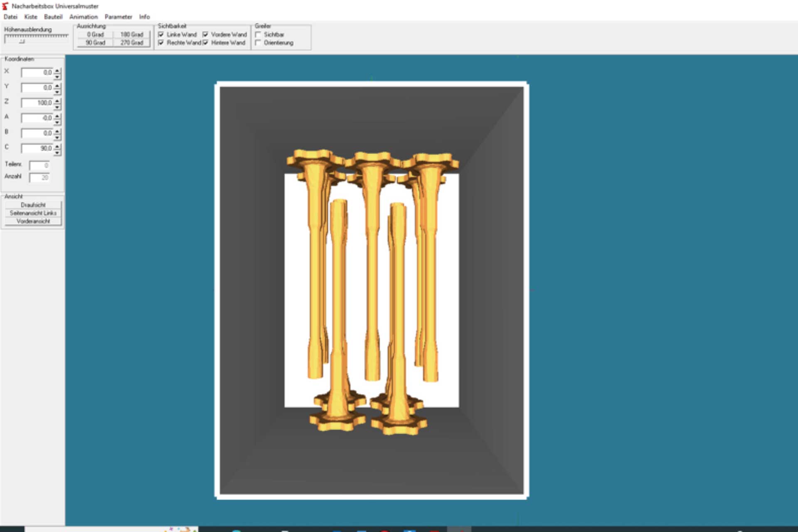Decrease Y coordinate with down arrow
This screenshot has width=798, height=532.
click(57, 91)
